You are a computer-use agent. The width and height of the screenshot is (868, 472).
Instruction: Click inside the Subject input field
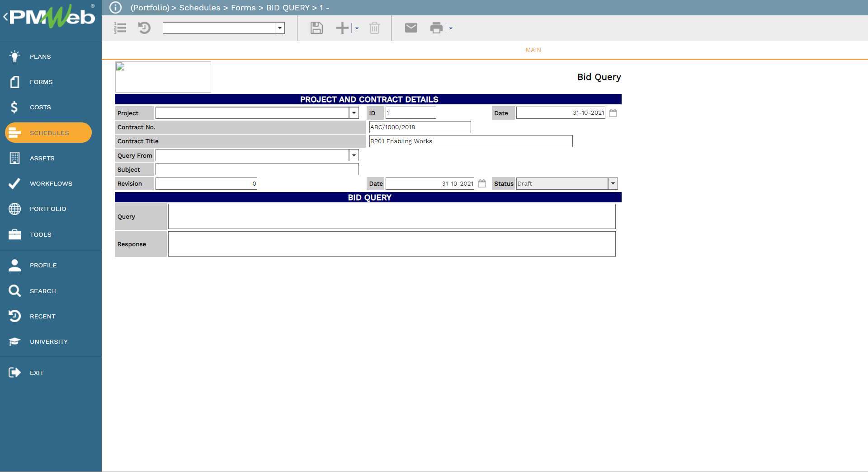coord(257,169)
